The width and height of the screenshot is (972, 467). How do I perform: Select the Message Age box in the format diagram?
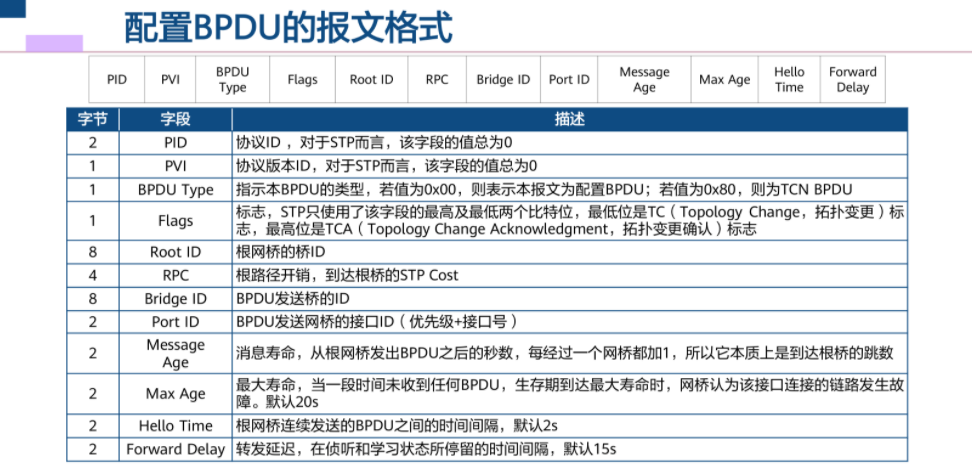(645, 79)
